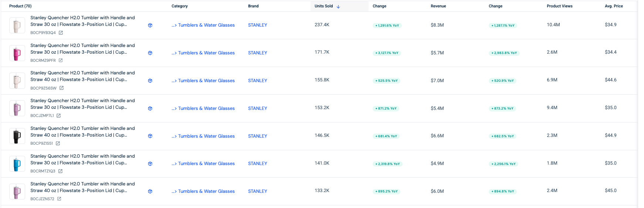Click the cube icon in the 141.0K units row
Viewport: 644px width, 208px height.
[x=150, y=164]
